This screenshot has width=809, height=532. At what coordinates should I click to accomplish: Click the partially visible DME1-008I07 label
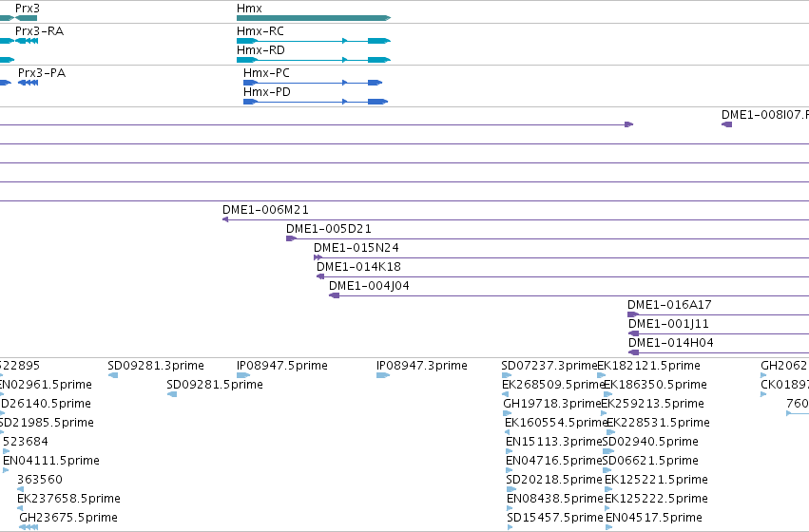pos(765,115)
